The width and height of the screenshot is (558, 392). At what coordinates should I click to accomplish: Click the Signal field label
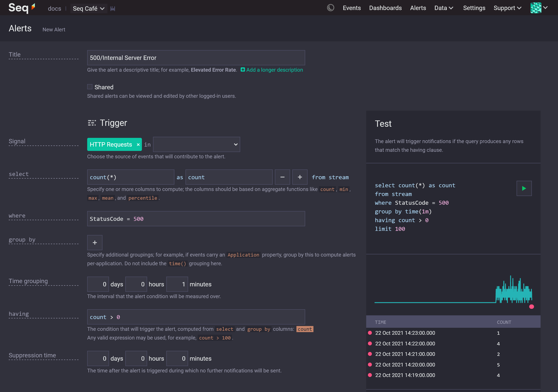(17, 141)
